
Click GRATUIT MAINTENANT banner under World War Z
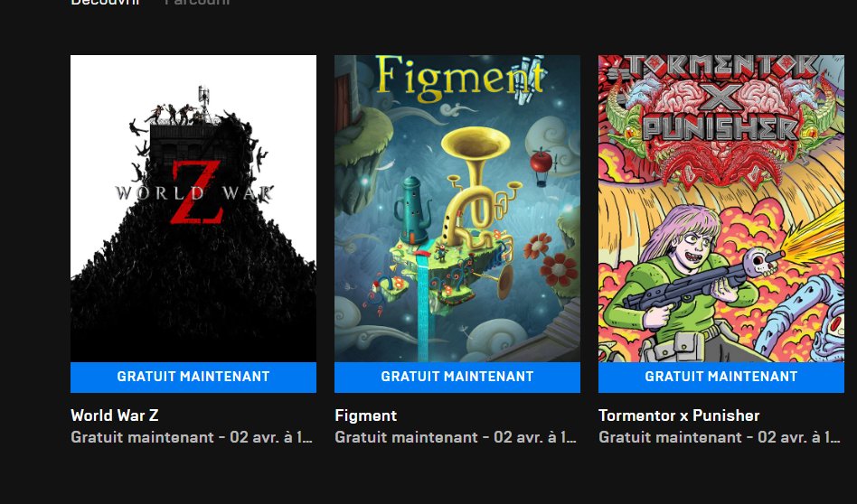point(193,377)
